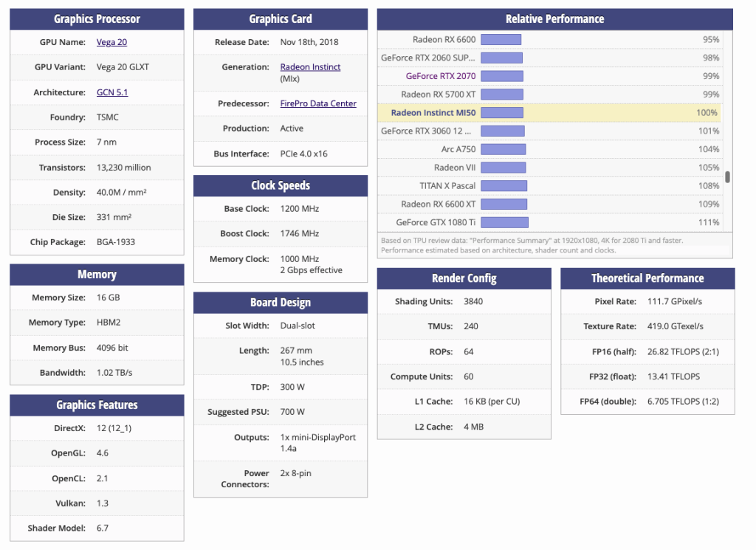Click the FP32 value 13.41 TFLOPS
The height and width of the screenshot is (550, 756).
(673, 377)
